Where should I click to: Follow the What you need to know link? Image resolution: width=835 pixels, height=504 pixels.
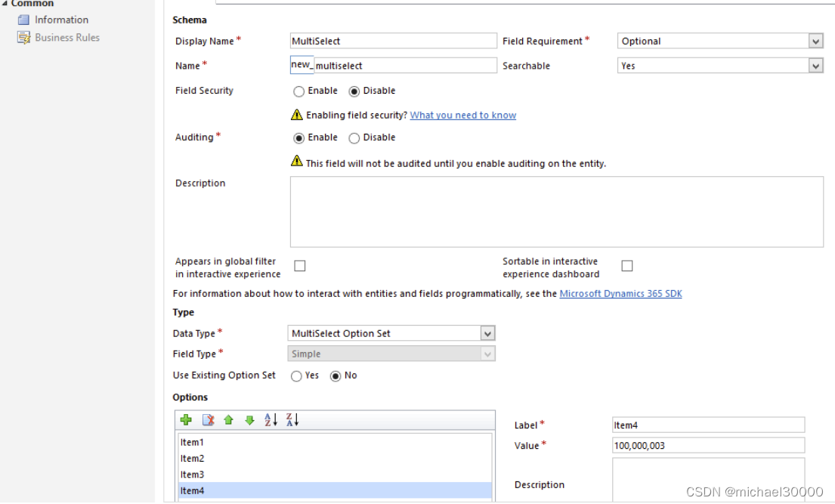click(462, 115)
